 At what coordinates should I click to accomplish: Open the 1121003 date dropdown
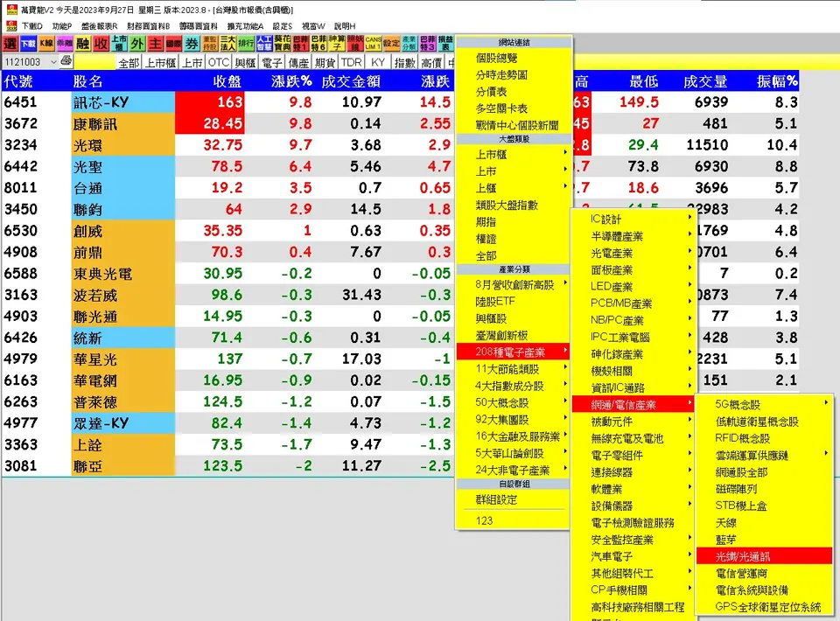coord(53,62)
